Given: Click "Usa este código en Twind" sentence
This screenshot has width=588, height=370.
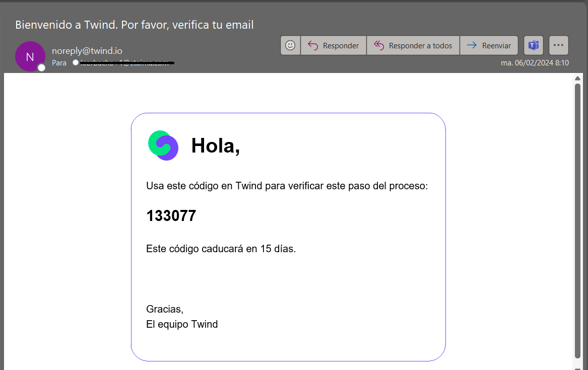Looking at the screenshot, I should coord(287,186).
